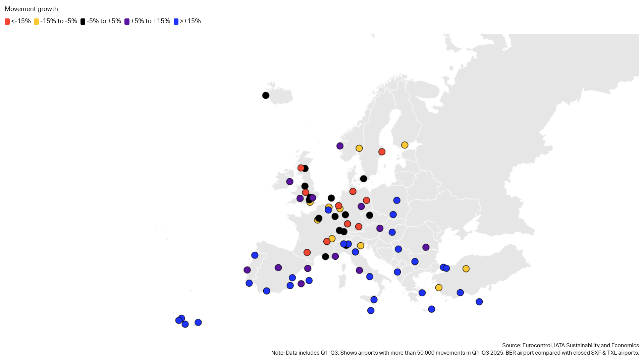Select the blue dot in northwest Spain
644x362 pixels.
(x=255, y=255)
